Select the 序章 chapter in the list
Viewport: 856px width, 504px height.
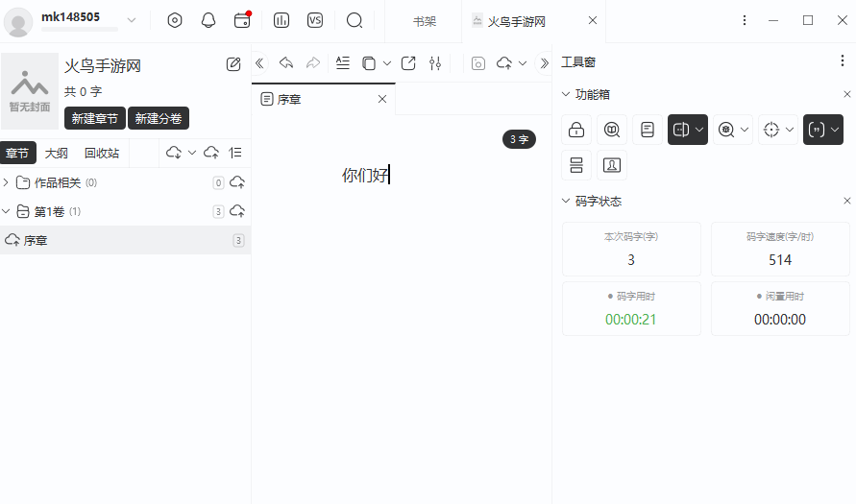(x=125, y=240)
